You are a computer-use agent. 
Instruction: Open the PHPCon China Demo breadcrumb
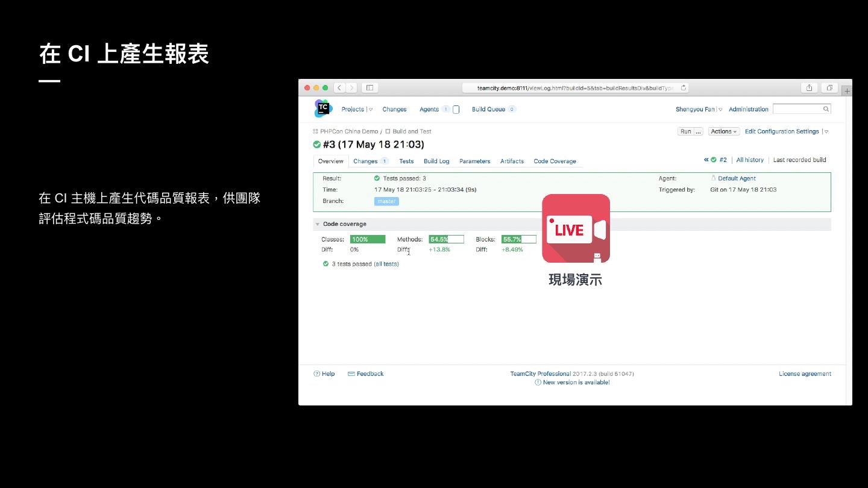[349, 131]
